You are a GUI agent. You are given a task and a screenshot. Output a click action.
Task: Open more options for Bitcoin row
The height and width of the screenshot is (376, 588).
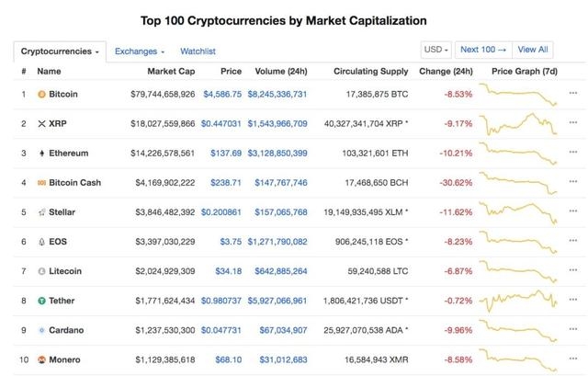[x=574, y=94]
